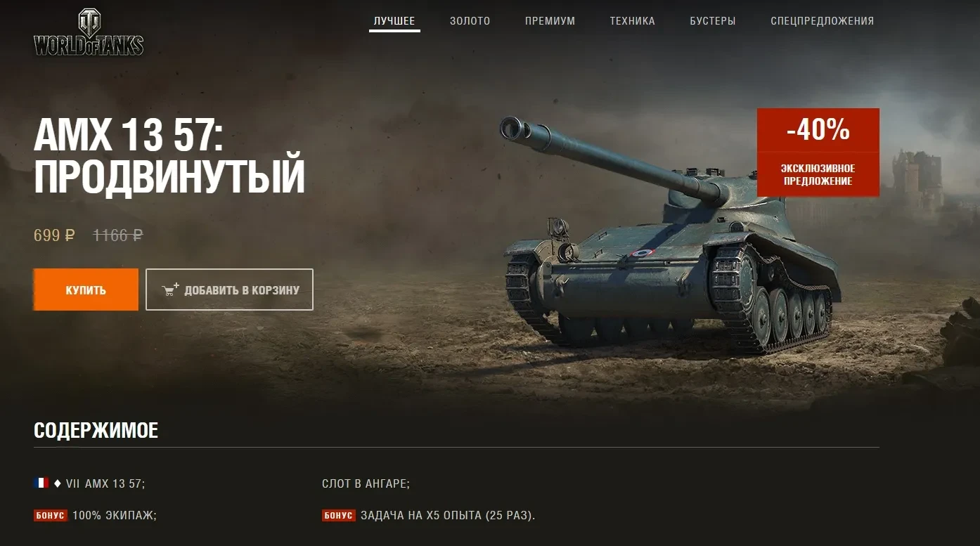Add the bundle via ДОБАВИТЬ В КОРЗИНУ
The width and height of the screenshot is (980, 546).
pyautogui.click(x=229, y=290)
